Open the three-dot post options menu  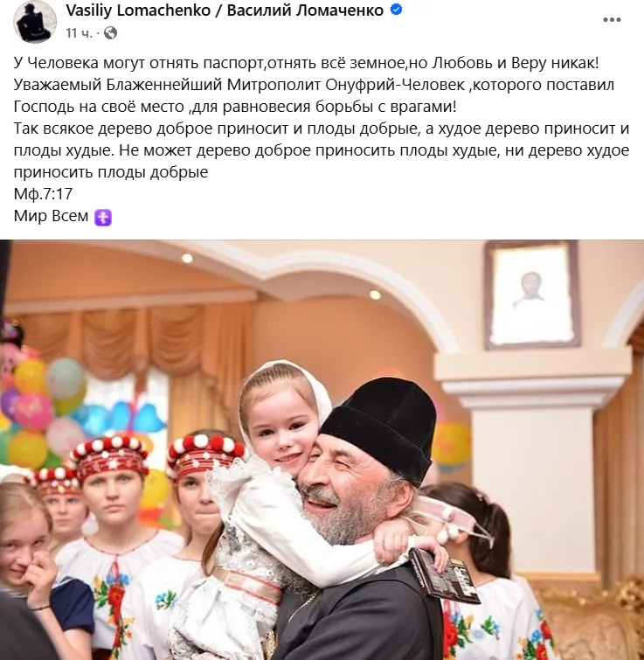click(612, 20)
